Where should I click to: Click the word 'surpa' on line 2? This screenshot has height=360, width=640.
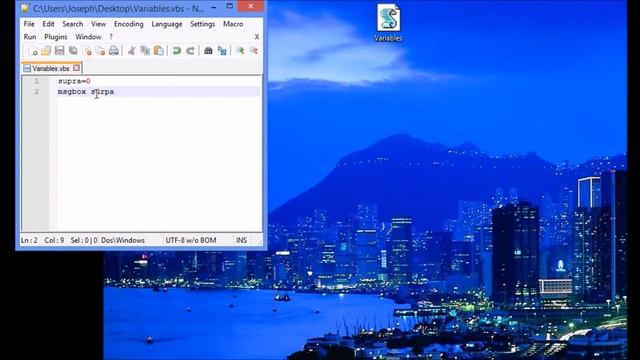(102, 91)
